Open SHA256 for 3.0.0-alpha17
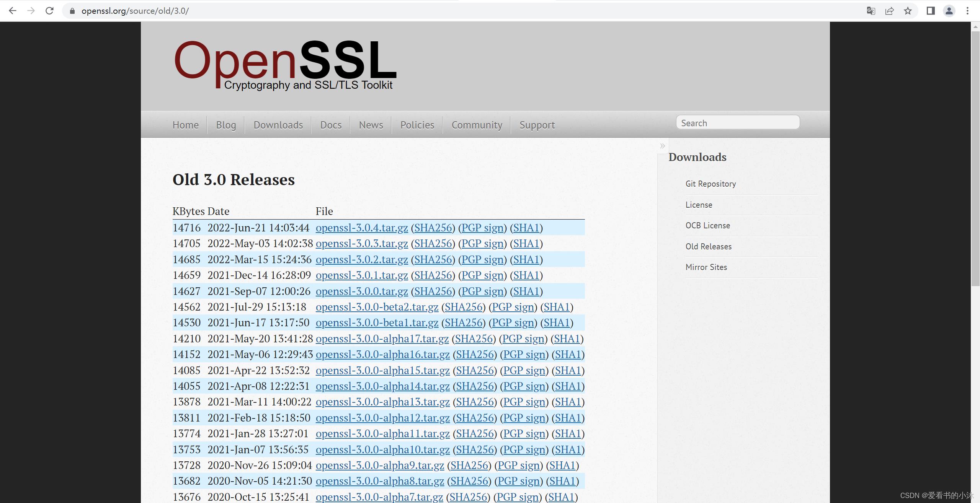 pyautogui.click(x=474, y=339)
